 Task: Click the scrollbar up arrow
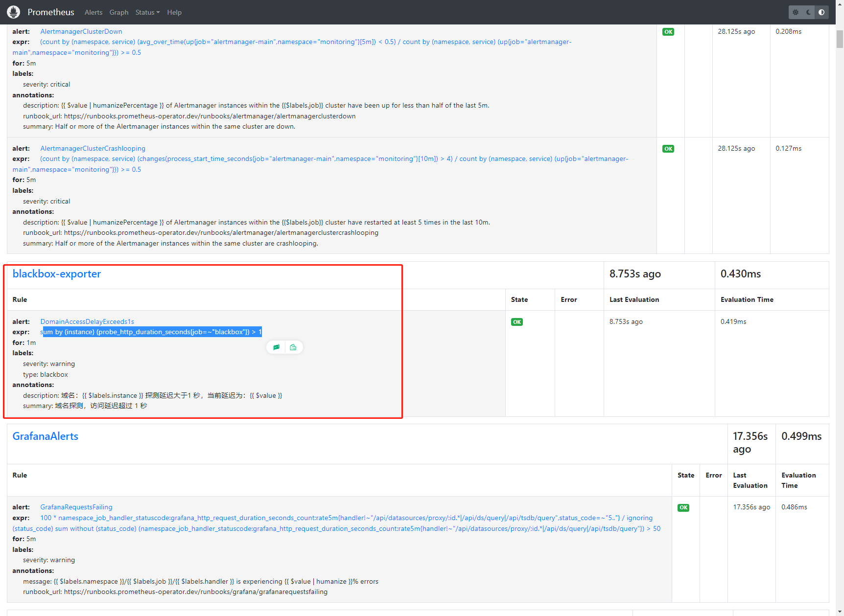tap(840, 4)
